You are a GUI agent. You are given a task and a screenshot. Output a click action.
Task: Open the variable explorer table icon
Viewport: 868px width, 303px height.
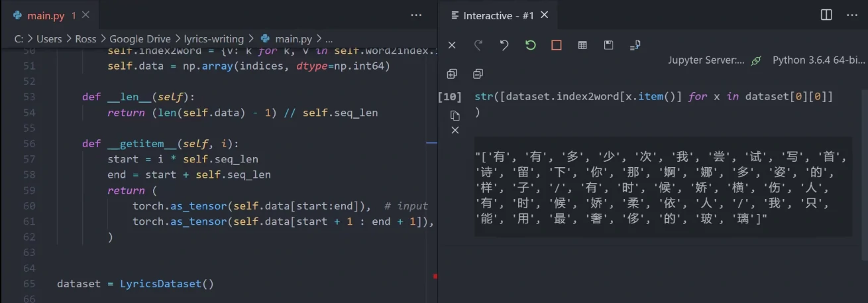(x=582, y=45)
